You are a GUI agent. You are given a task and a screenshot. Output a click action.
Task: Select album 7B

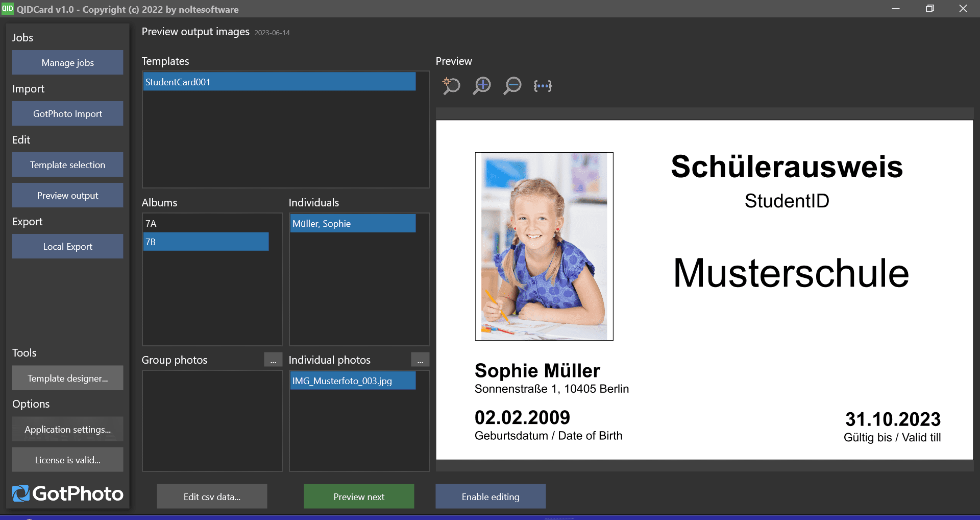[x=206, y=242]
